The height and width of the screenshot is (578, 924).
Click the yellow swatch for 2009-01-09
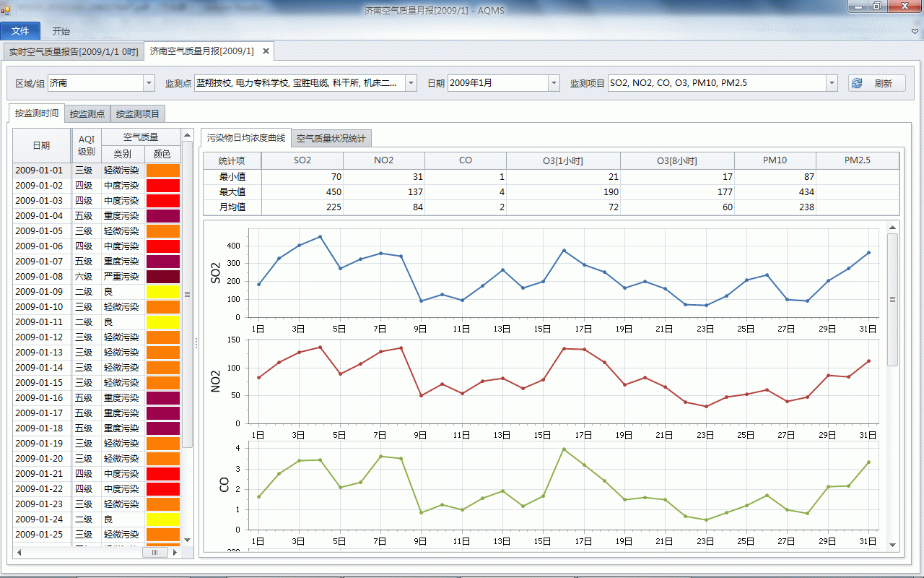click(x=162, y=292)
